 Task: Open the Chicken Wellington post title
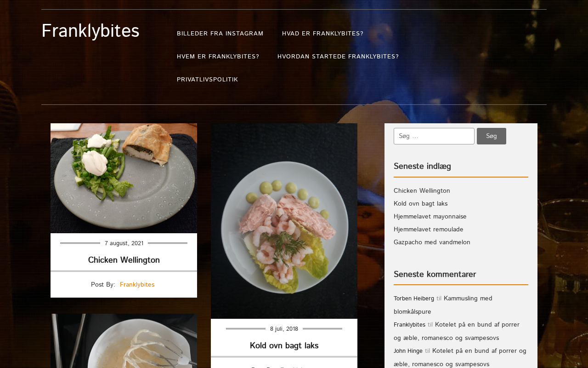(124, 260)
